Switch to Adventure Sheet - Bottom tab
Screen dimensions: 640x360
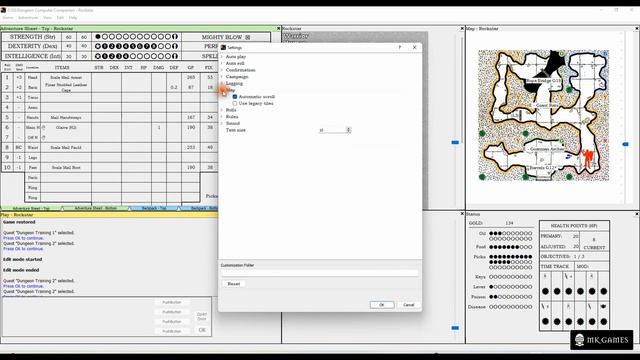[x=96, y=209]
